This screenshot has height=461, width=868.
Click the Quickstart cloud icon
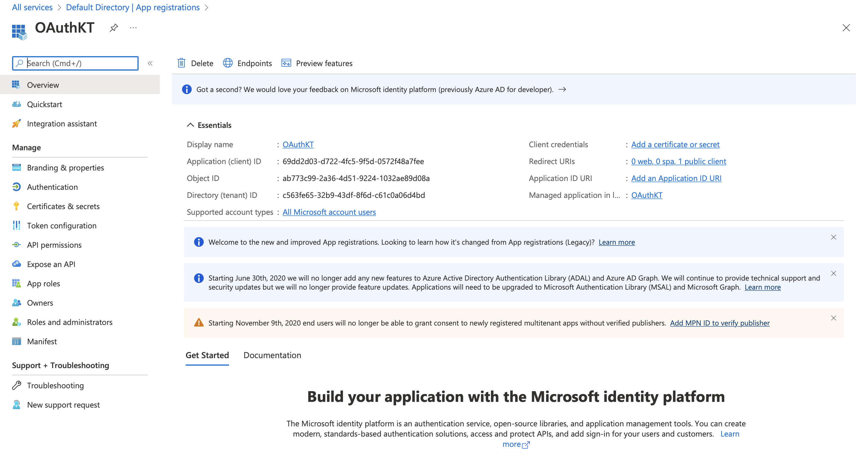pos(16,105)
